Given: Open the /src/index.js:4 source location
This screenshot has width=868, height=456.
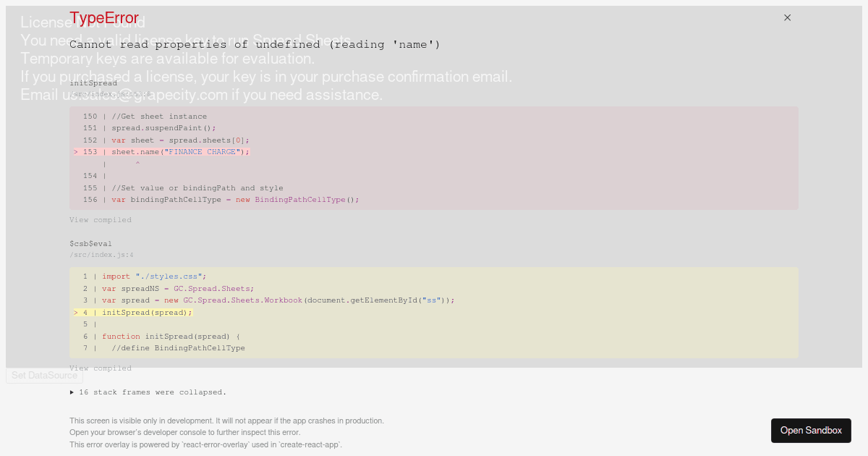Looking at the screenshot, I should click(x=101, y=254).
